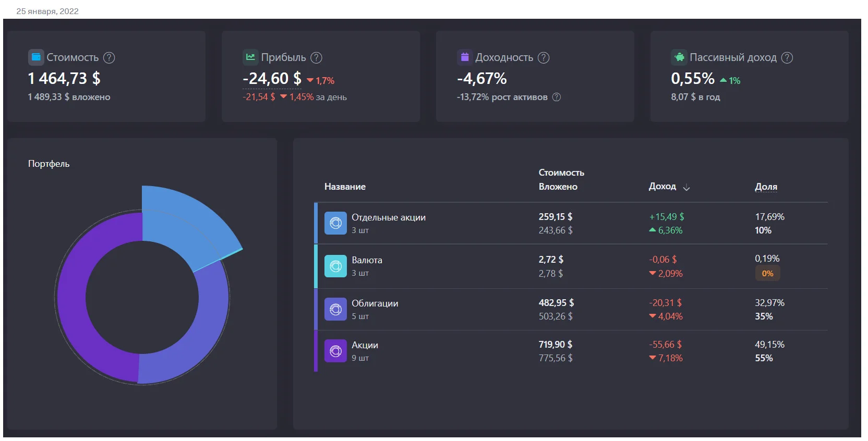This screenshot has width=868, height=441.
Task: Click the 1 464,73 $ portfolio value
Action: 64,78
